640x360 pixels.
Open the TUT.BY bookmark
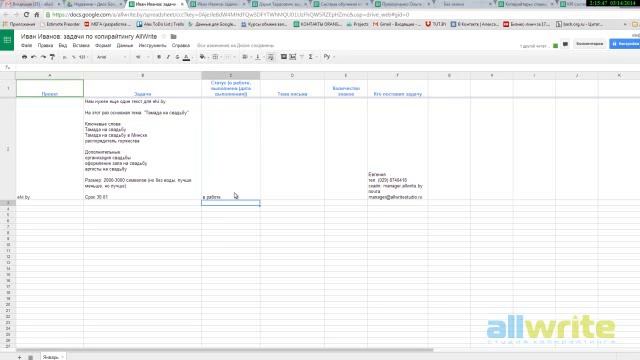pos(436,24)
